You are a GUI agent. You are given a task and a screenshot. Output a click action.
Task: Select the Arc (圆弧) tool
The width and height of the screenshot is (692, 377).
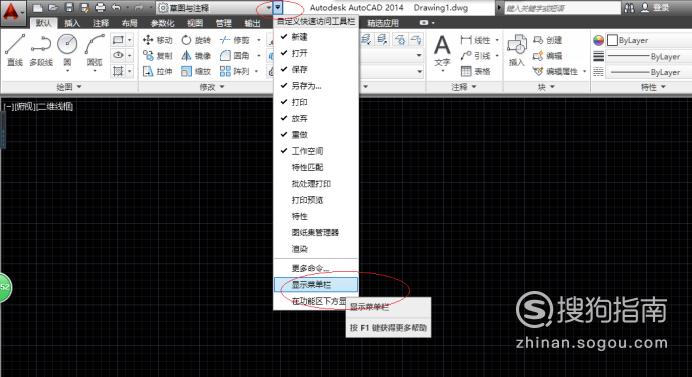pos(94,49)
